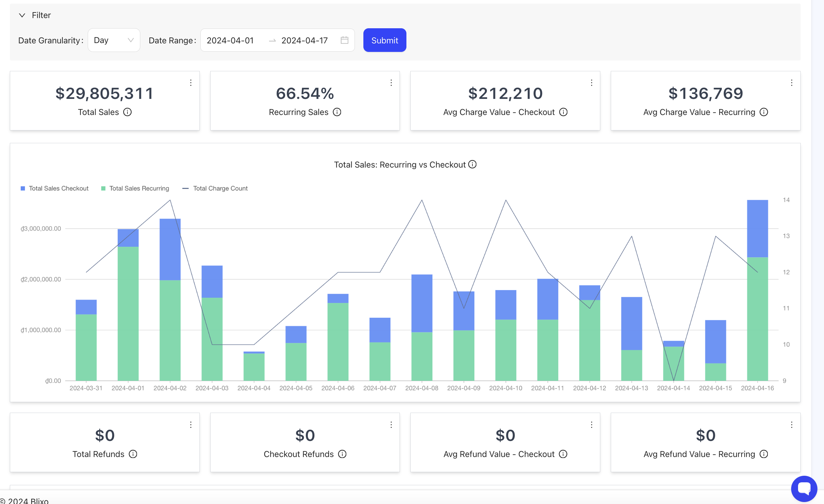Click the start date input field

click(230, 40)
